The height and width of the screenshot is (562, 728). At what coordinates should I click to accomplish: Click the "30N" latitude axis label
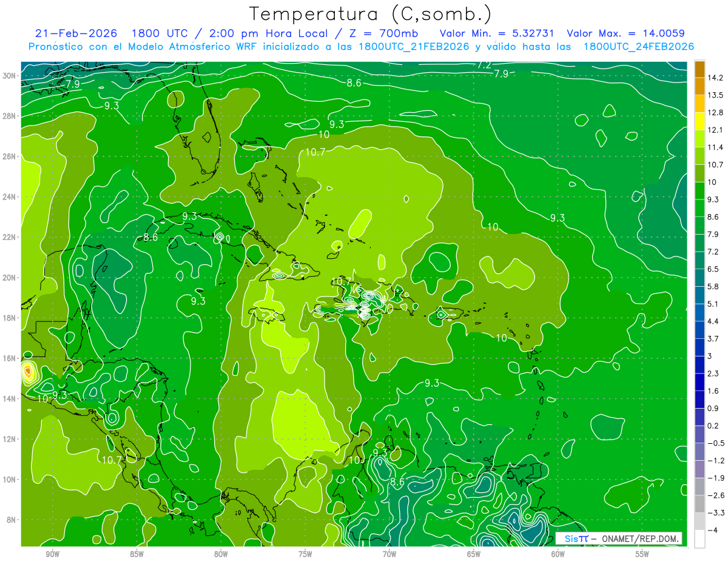point(9,76)
